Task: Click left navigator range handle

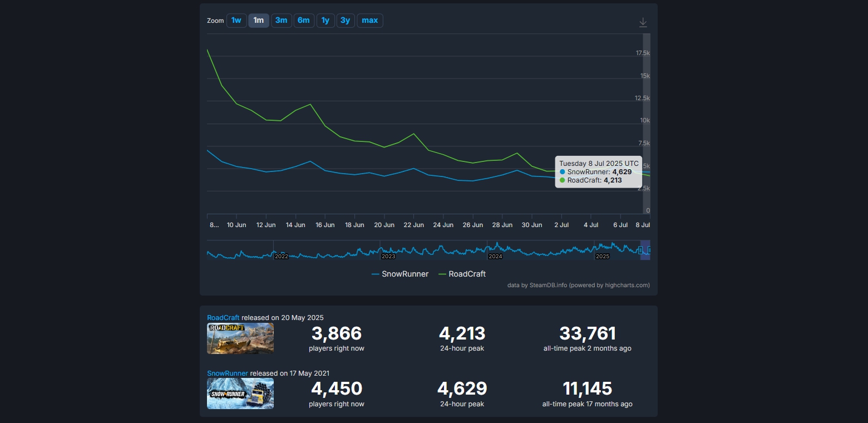Action: pos(641,250)
